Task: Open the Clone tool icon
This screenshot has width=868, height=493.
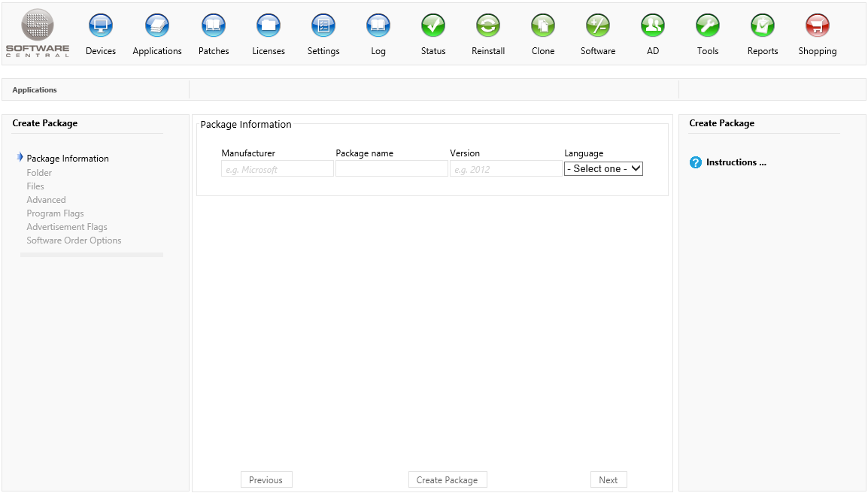Action: click(x=543, y=26)
